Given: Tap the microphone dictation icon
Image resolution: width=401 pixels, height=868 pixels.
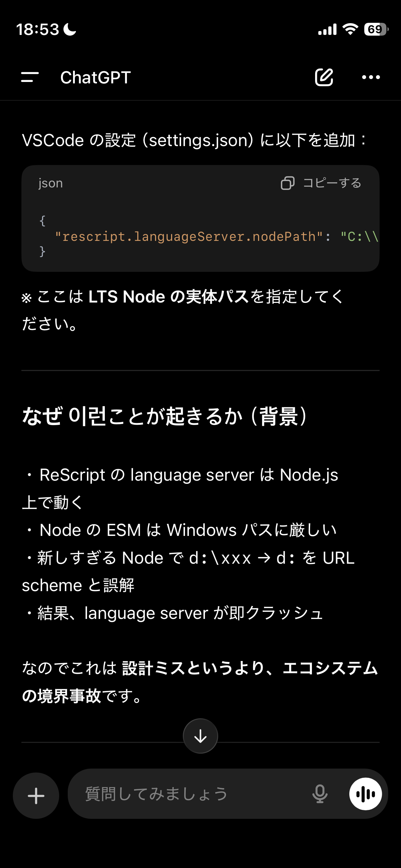Looking at the screenshot, I should pyautogui.click(x=320, y=794).
